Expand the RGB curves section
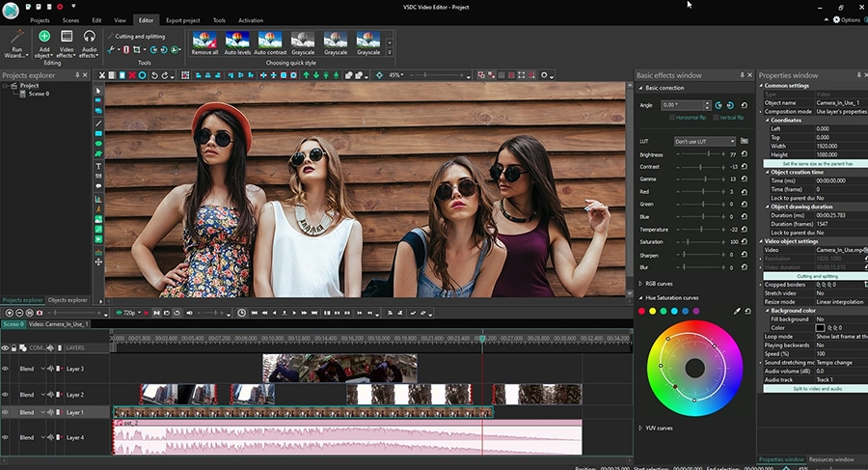The image size is (868, 470). point(642,284)
